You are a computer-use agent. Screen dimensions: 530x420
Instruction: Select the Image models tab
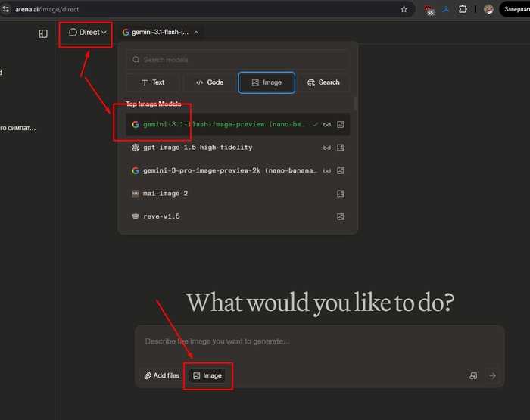click(267, 82)
